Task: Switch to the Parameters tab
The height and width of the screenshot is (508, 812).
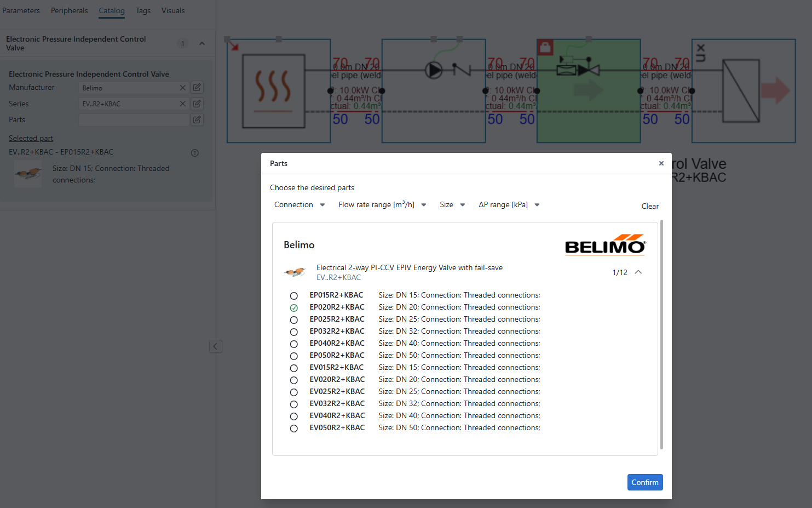Action: (21, 10)
